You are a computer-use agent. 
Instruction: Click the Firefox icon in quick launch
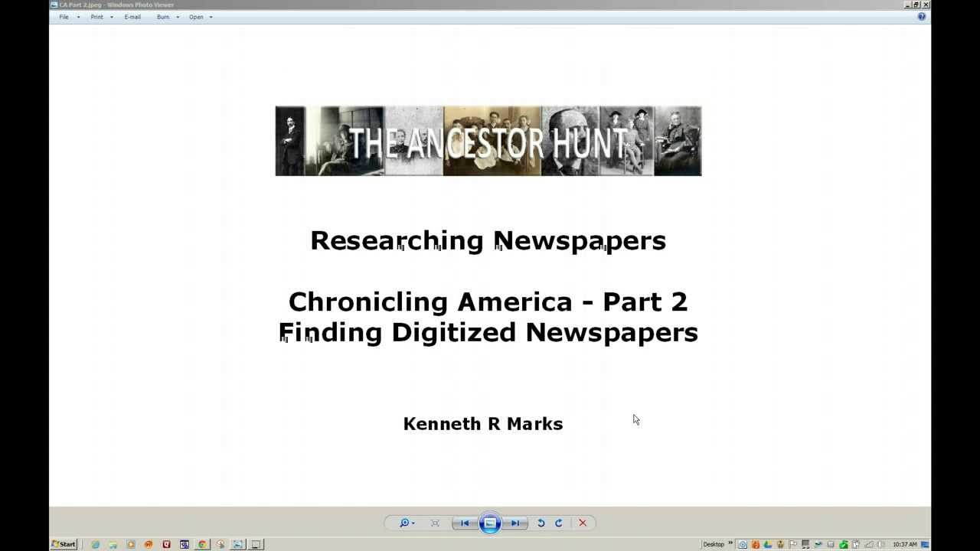(149, 544)
